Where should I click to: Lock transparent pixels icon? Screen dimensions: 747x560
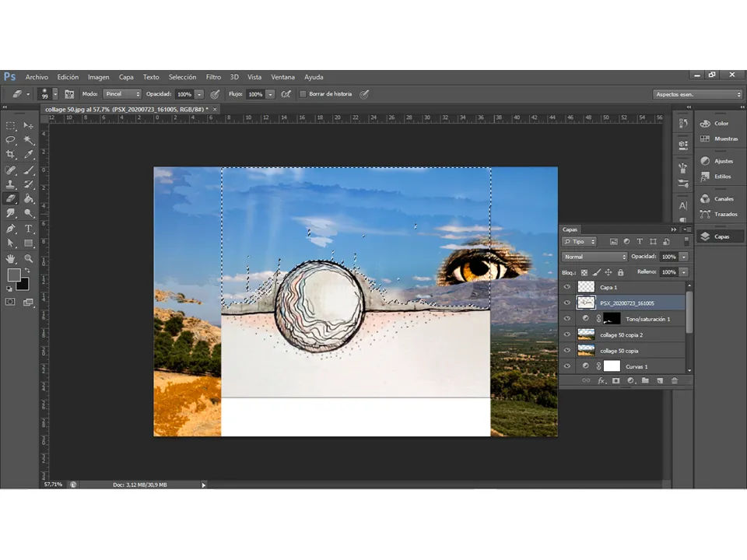click(584, 272)
